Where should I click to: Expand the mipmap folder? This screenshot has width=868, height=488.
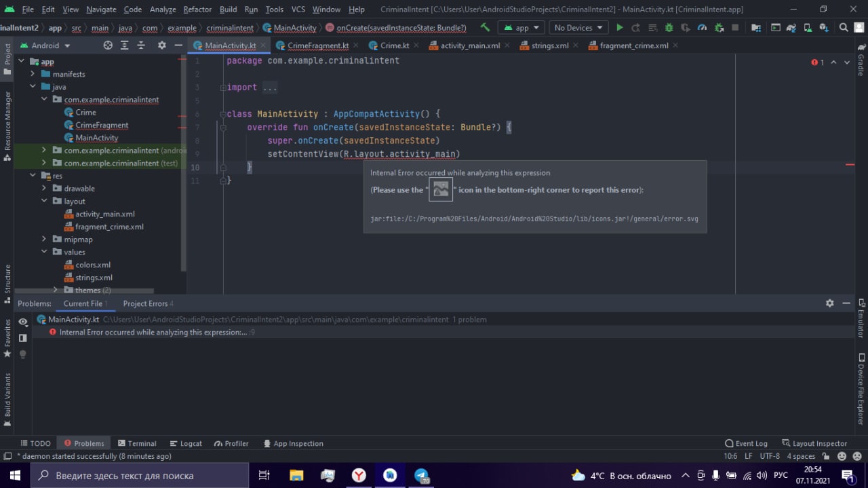coord(44,240)
